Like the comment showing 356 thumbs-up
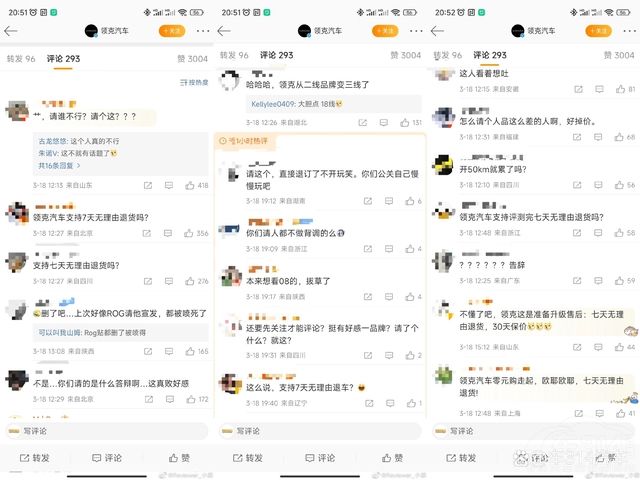This screenshot has width=640, height=480. click(x=189, y=233)
